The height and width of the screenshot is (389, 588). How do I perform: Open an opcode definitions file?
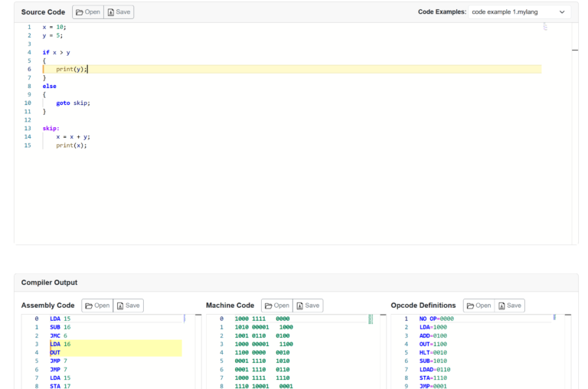click(479, 306)
